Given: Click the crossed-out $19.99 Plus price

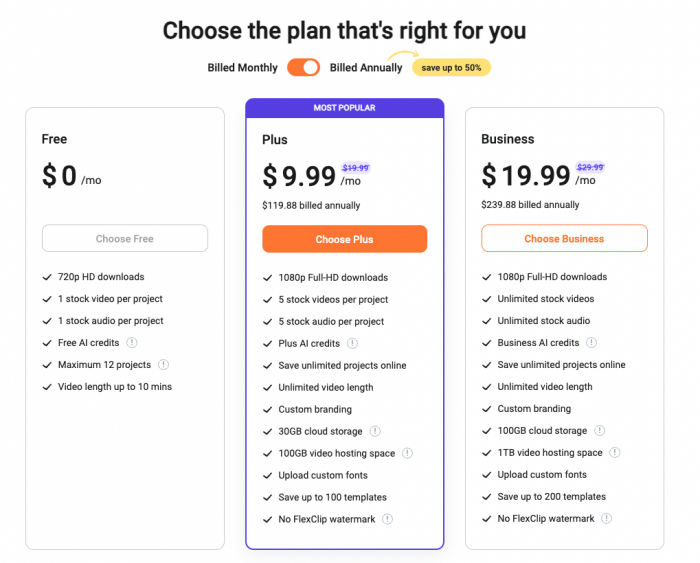Looking at the screenshot, I should click(x=355, y=168).
